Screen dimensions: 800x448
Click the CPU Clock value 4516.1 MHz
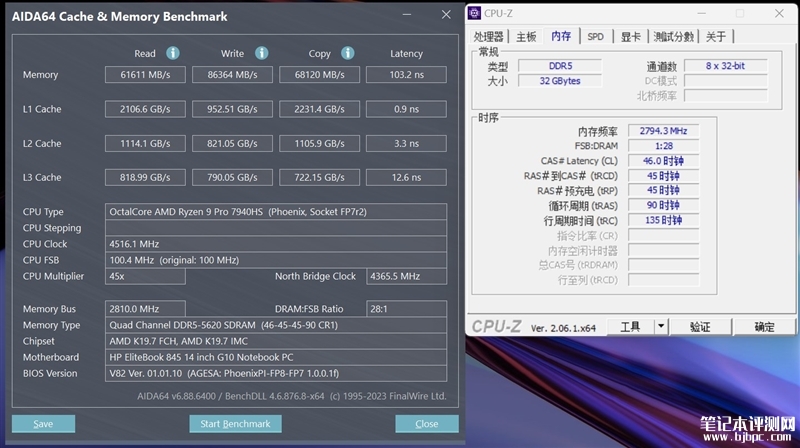tap(276, 244)
